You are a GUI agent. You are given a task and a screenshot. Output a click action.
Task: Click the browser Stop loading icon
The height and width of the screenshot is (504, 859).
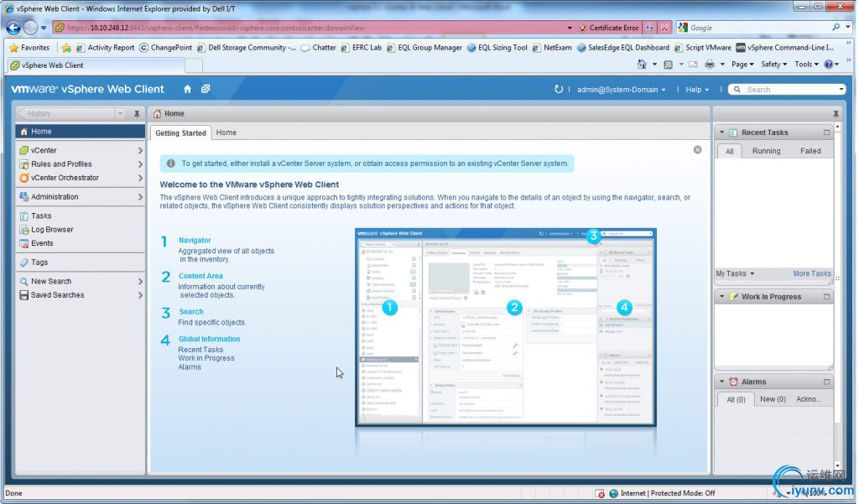click(x=664, y=28)
